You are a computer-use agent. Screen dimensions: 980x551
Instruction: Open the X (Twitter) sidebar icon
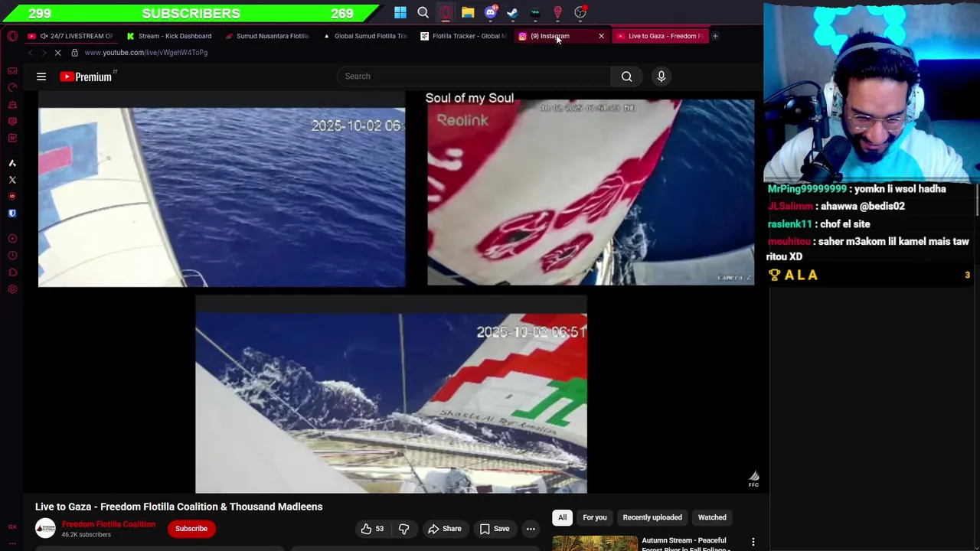pyautogui.click(x=12, y=180)
